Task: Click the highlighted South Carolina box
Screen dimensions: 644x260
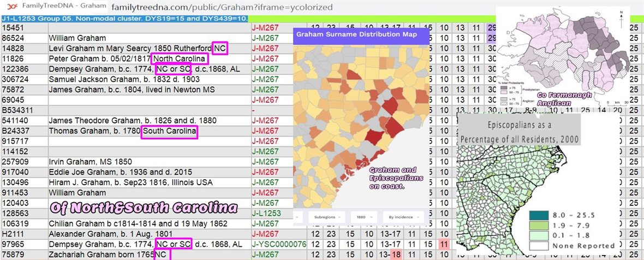Action: (169, 131)
